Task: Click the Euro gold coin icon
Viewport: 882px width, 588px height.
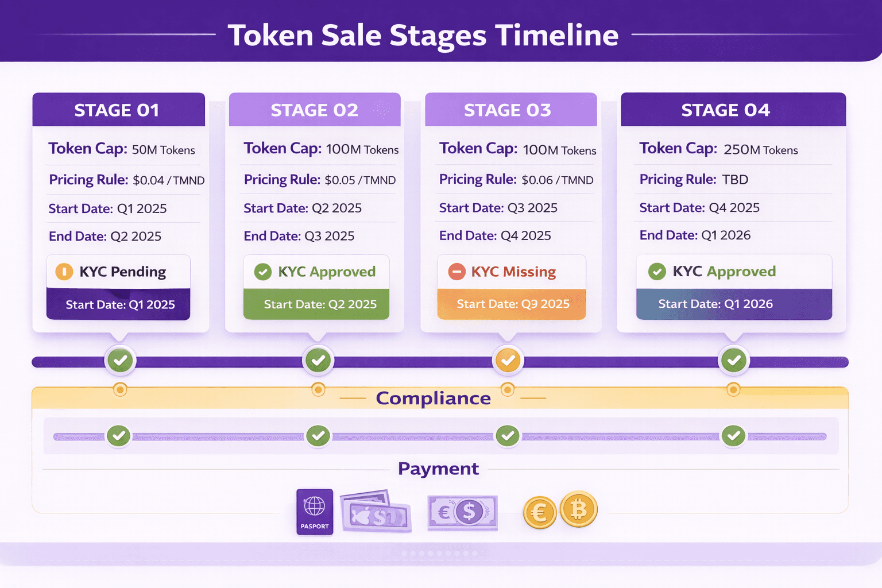Action: tap(540, 512)
